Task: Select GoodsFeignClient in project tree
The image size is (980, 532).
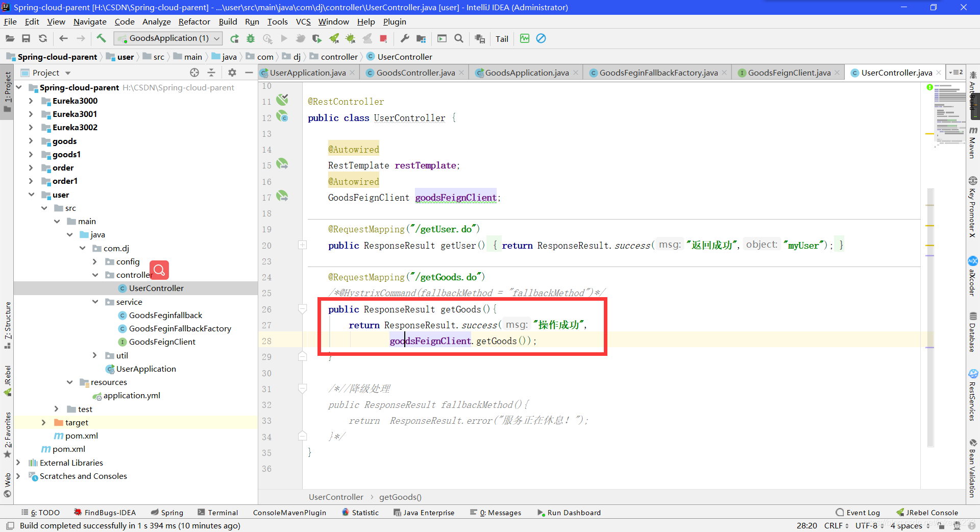Action: pyautogui.click(x=162, y=342)
